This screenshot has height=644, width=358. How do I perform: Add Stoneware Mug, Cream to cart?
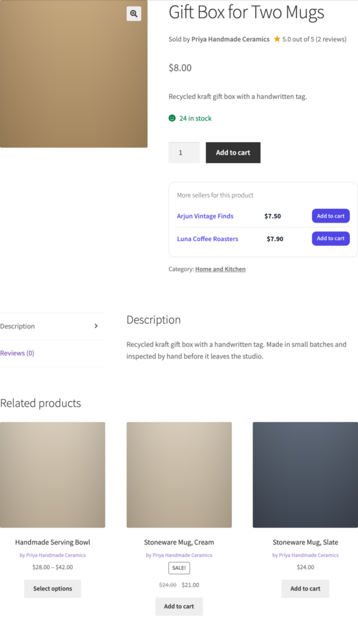tap(179, 606)
